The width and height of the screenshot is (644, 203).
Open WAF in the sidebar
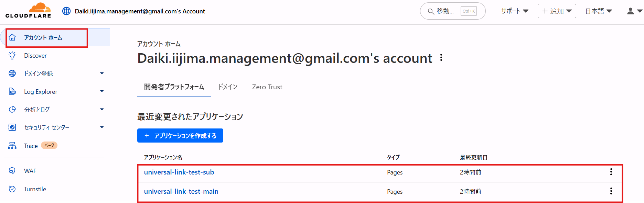coord(30,171)
